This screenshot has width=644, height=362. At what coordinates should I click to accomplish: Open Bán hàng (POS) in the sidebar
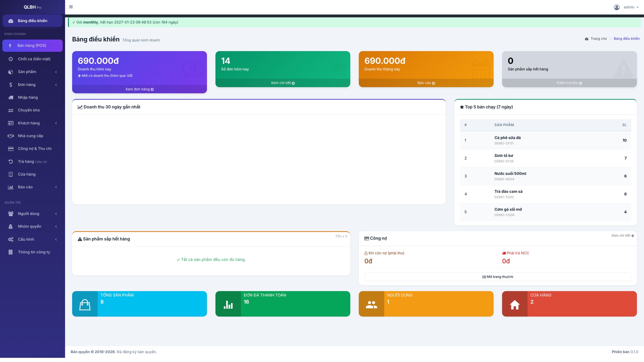33,46
